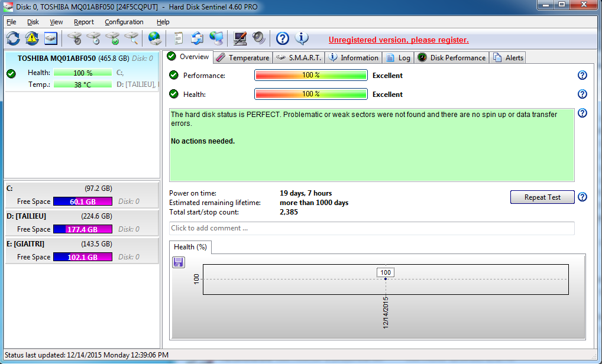Click the C: drive free space bar
The image size is (602, 364).
pos(82,201)
